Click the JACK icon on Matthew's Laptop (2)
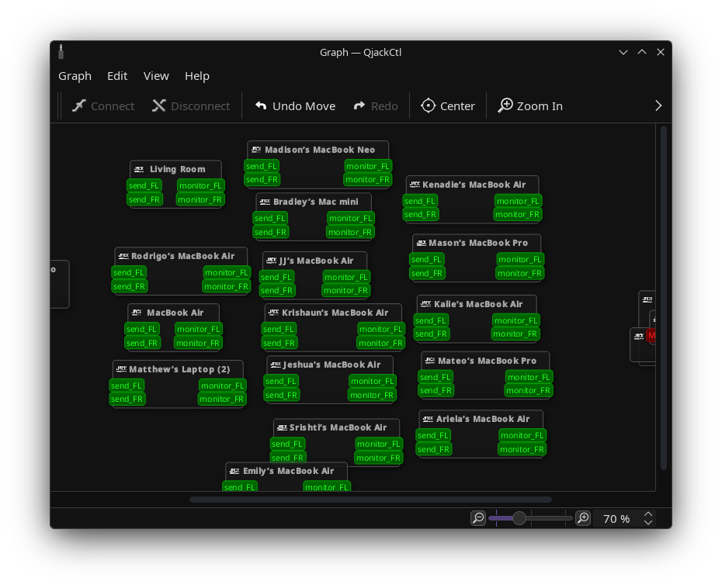The width and height of the screenshot is (722, 588). click(x=121, y=369)
